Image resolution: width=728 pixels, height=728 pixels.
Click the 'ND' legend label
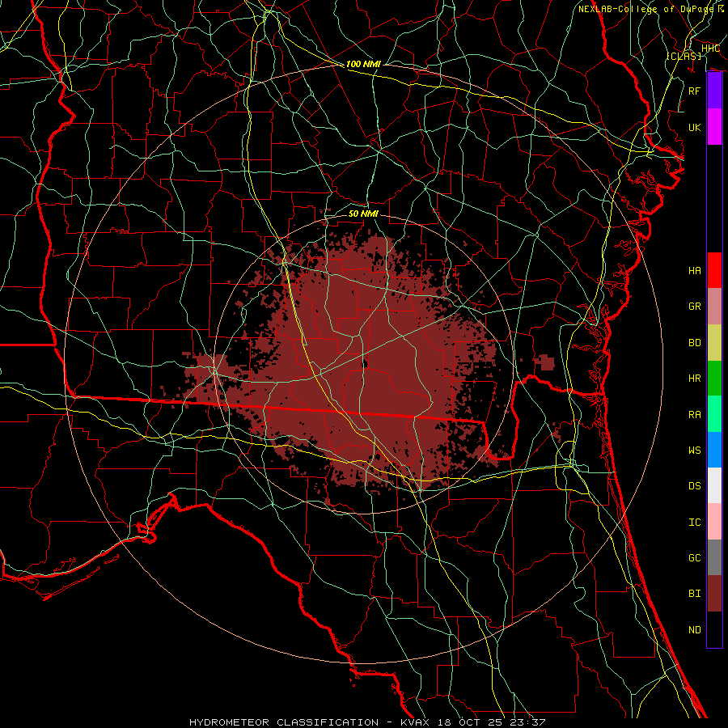694,630
